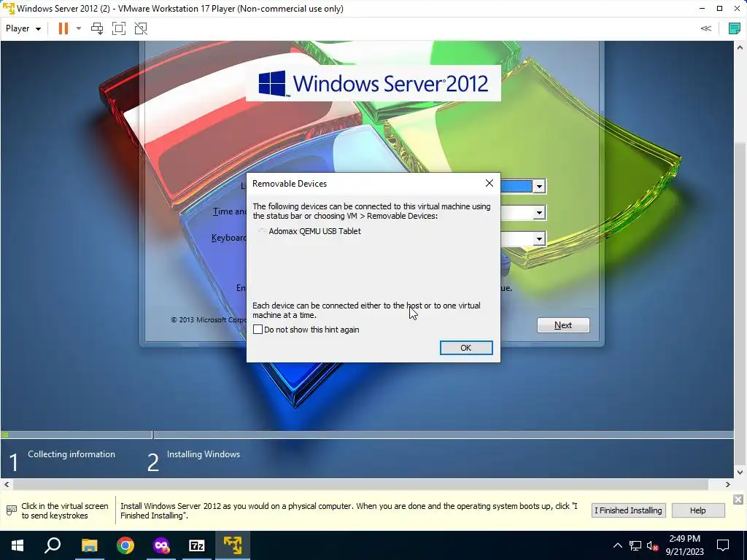This screenshot has width=747, height=560.
Task: Collapse toolbar with double chevron icon
Action: (x=705, y=28)
